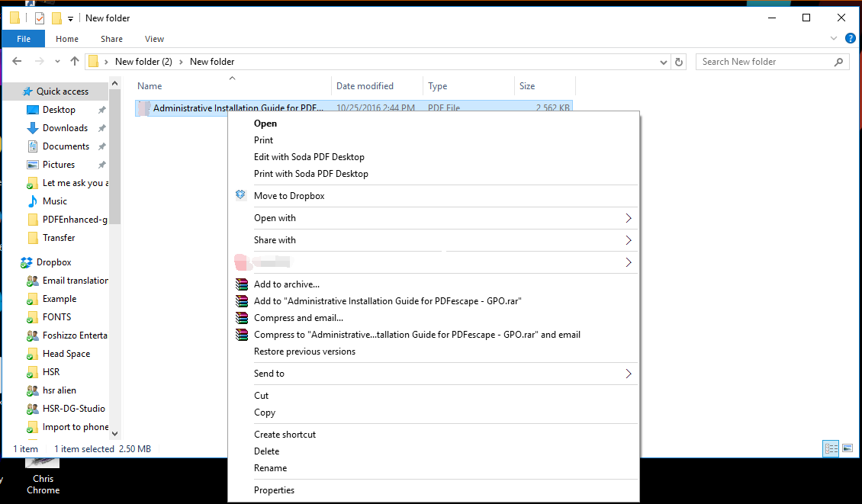Viewport: 862px width, 504px height.
Task: Open the Home ribbon tab
Action: click(x=67, y=38)
